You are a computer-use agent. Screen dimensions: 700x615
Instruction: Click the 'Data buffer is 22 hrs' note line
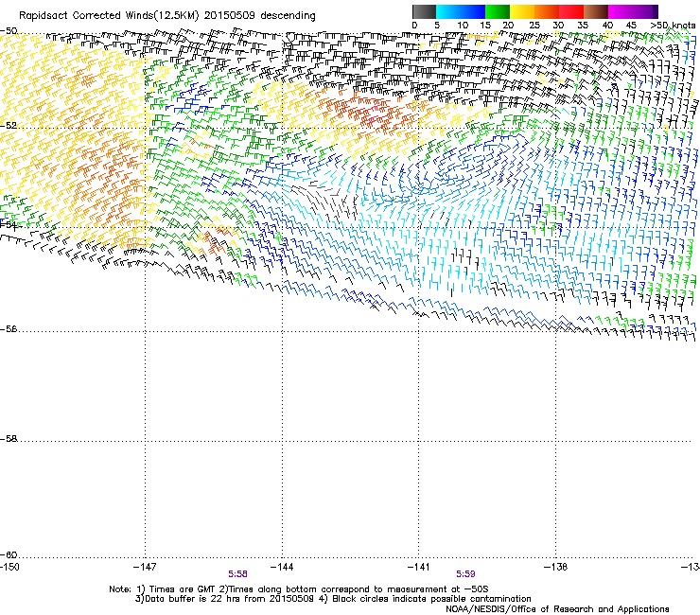tap(333, 599)
